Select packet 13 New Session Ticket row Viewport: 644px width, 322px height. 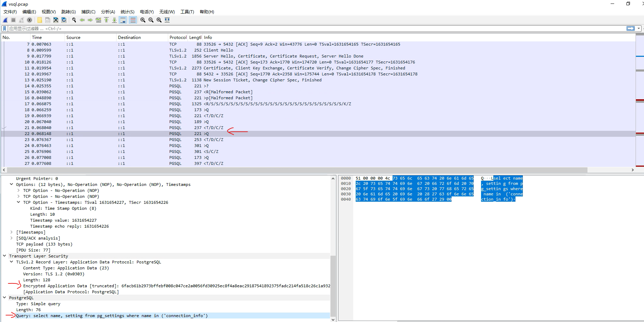pyautogui.click(x=318, y=80)
